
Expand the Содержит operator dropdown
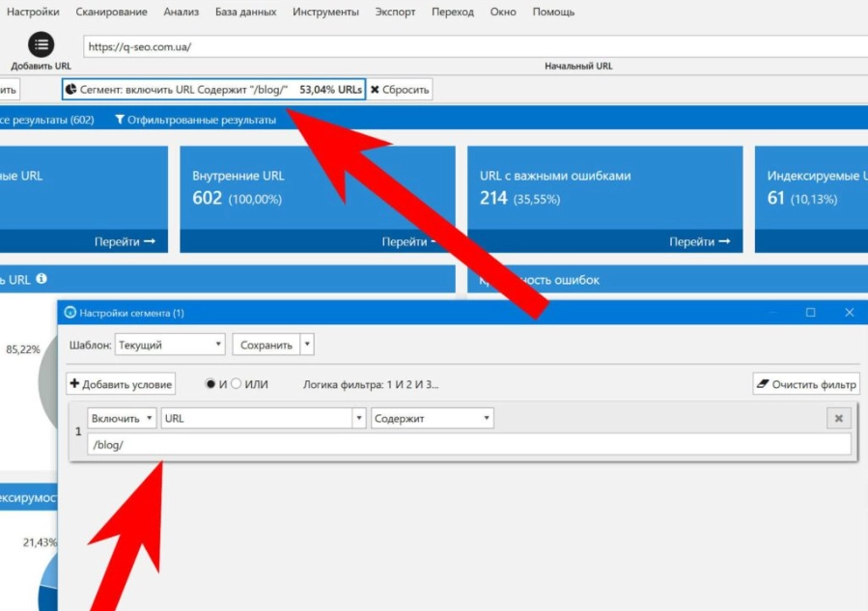(x=433, y=419)
